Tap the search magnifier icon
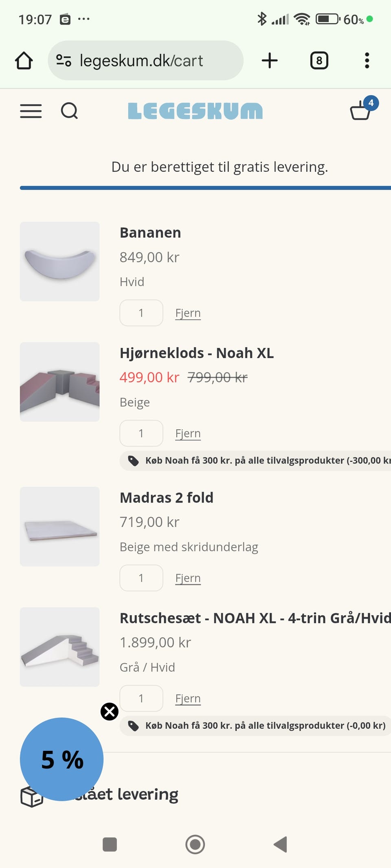Image resolution: width=391 pixels, height=868 pixels. pos(69,111)
